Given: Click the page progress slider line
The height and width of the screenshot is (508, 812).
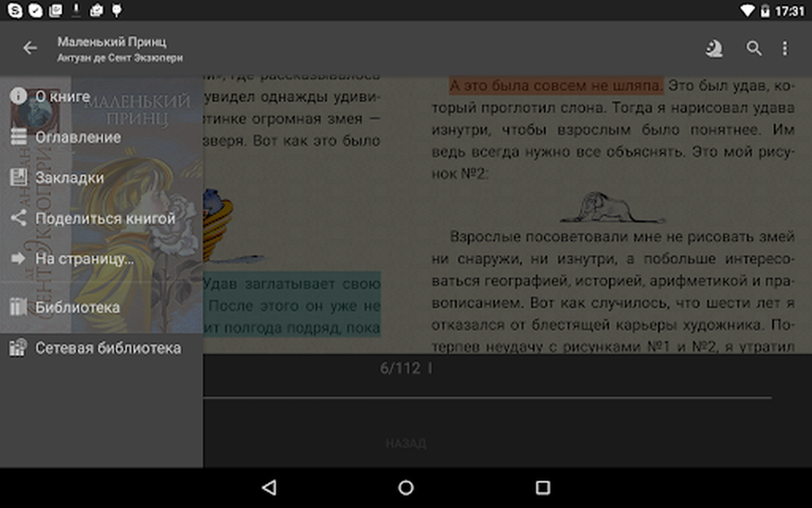Looking at the screenshot, I should pos(487,398).
